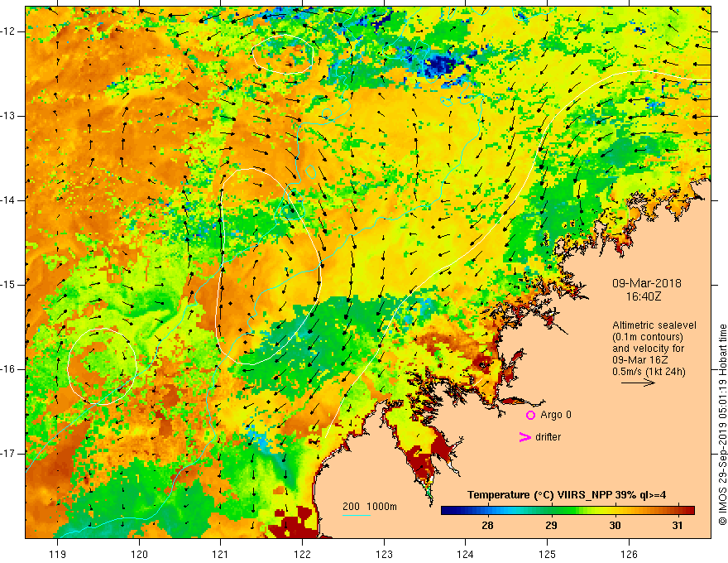The height and width of the screenshot is (563, 728).
Task: Click the 'Altimetric sealevel' label
Action: tap(654, 325)
